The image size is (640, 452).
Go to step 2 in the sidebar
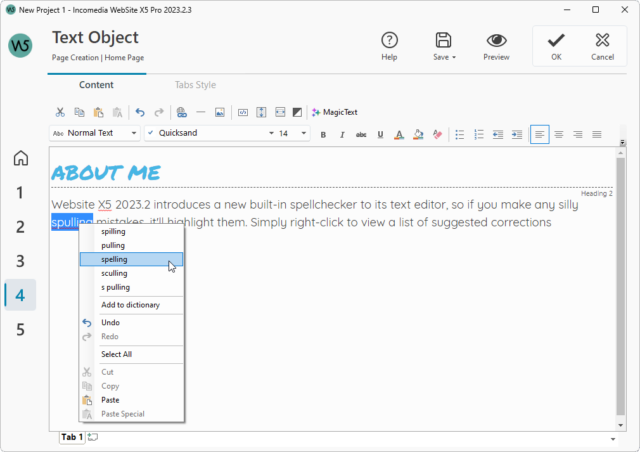[20, 227]
